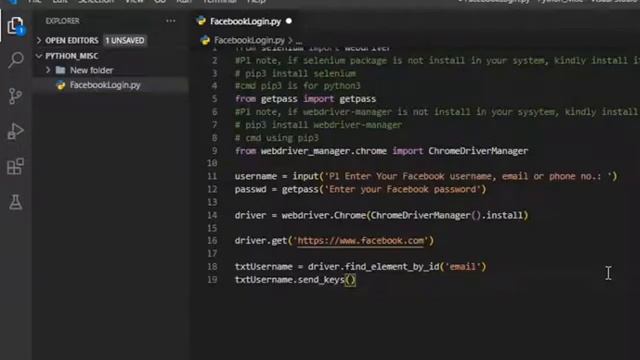The width and height of the screenshot is (640, 360).
Task: Expand the Open Editors section
Action: click(39, 40)
